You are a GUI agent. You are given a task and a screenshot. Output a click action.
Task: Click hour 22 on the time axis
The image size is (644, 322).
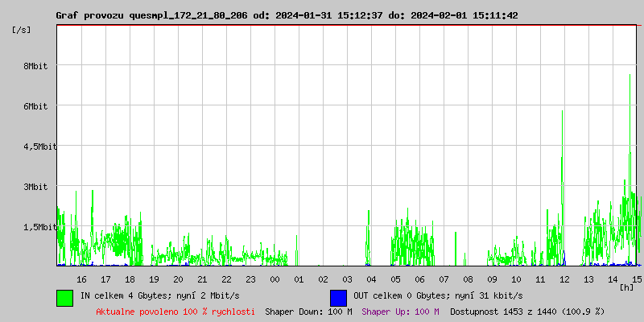click(226, 279)
